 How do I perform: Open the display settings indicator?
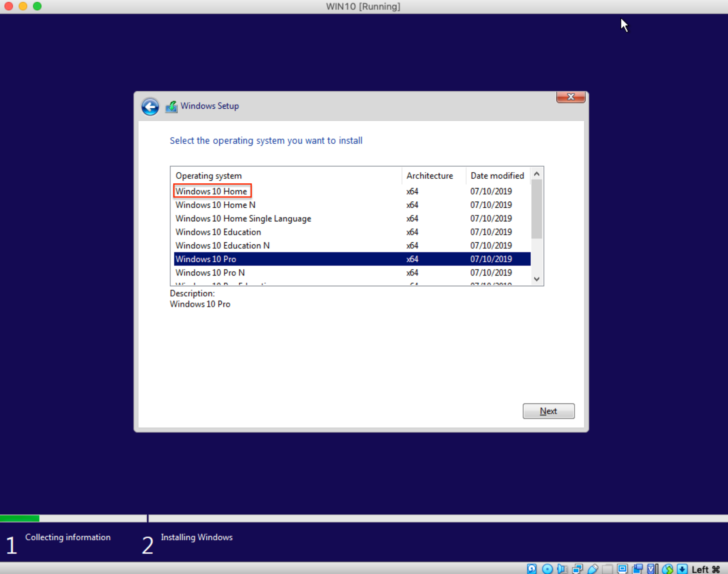pyautogui.click(x=622, y=568)
